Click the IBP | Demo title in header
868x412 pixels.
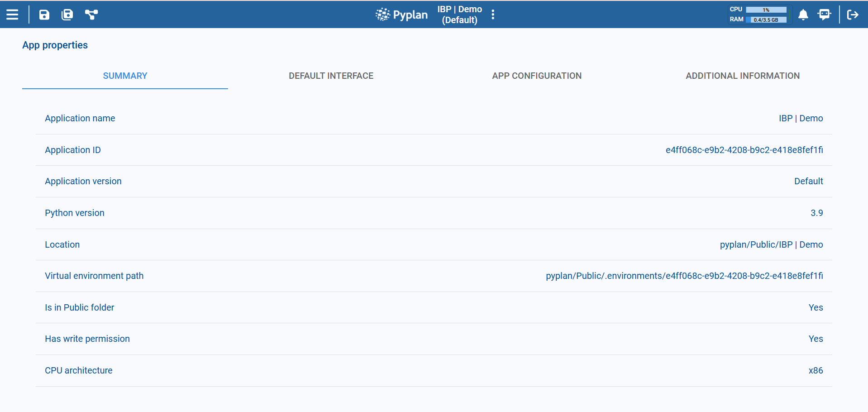459,14
